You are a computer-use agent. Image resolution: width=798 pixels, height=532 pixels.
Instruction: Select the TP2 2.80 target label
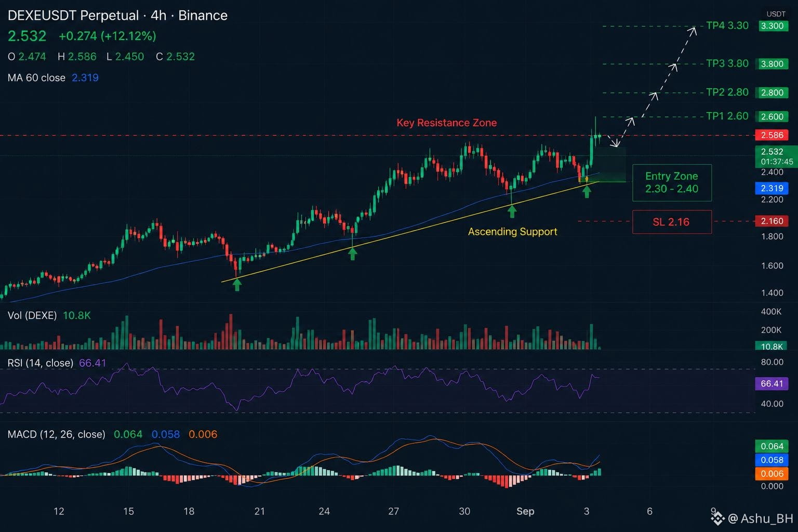(727, 92)
